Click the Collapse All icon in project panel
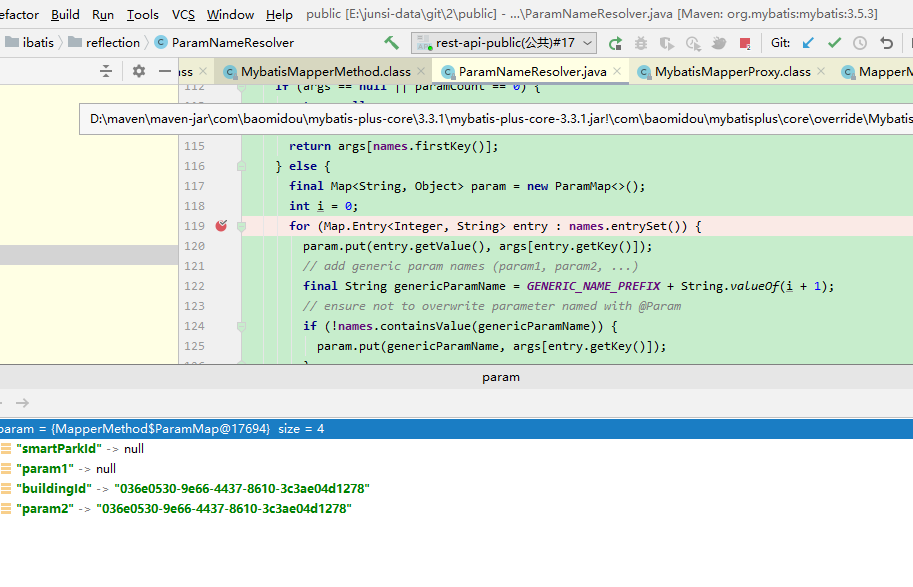This screenshot has width=913, height=587. coord(106,71)
